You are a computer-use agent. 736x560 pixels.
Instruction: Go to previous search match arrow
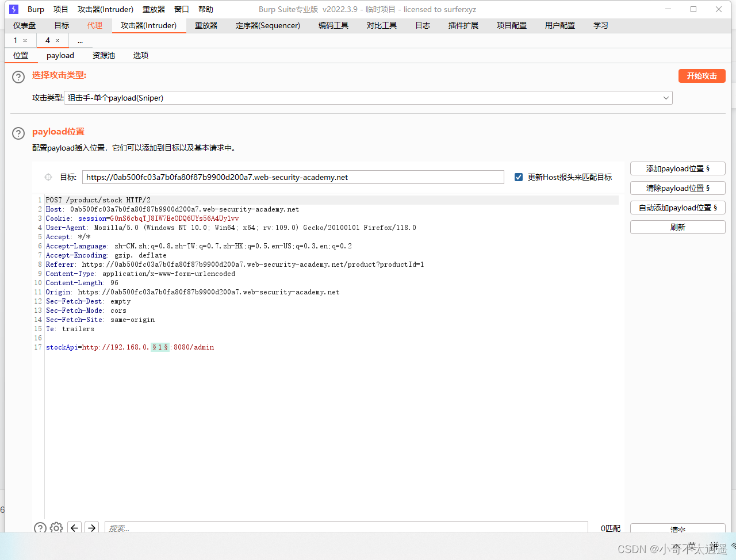click(74, 528)
